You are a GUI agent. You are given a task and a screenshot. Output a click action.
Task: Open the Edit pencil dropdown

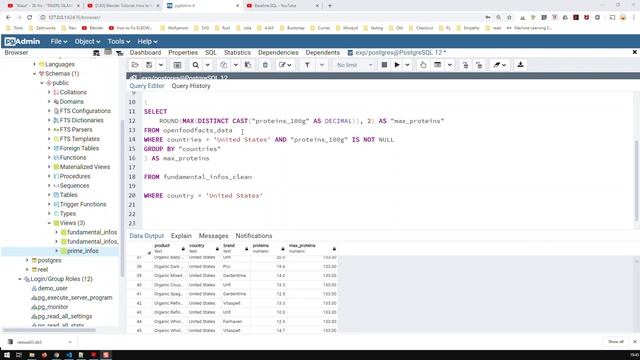(x=285, y=65)
